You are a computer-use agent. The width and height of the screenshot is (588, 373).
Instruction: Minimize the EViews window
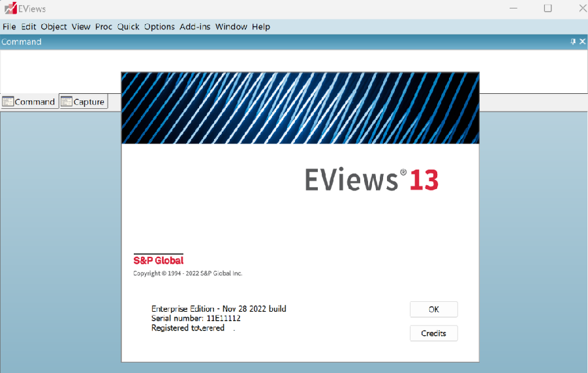pos(514,8)
